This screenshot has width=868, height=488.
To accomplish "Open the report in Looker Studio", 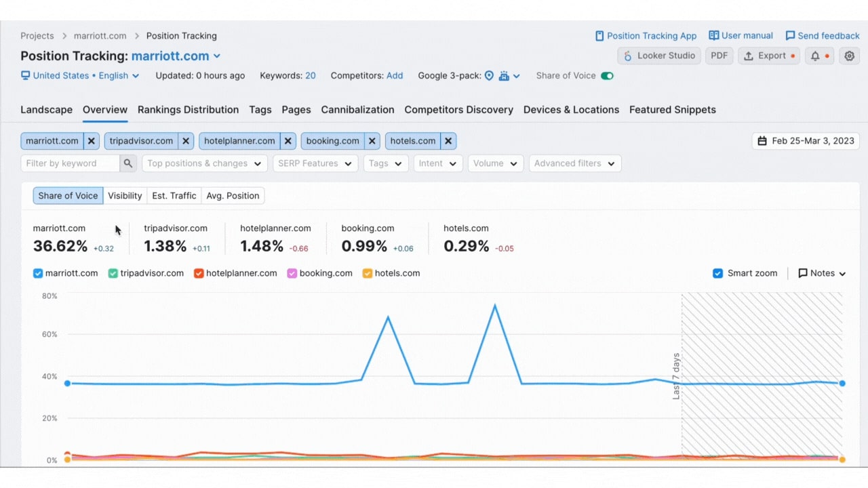I will 658,56.
